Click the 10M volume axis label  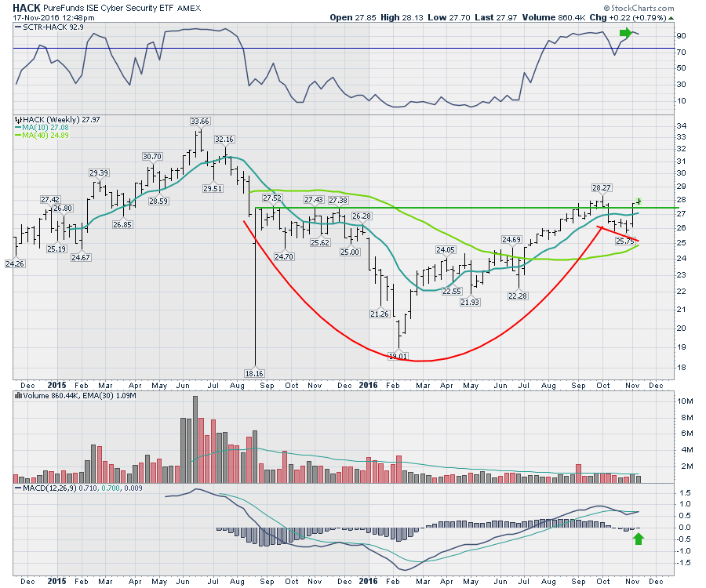(x=684, y=401)
